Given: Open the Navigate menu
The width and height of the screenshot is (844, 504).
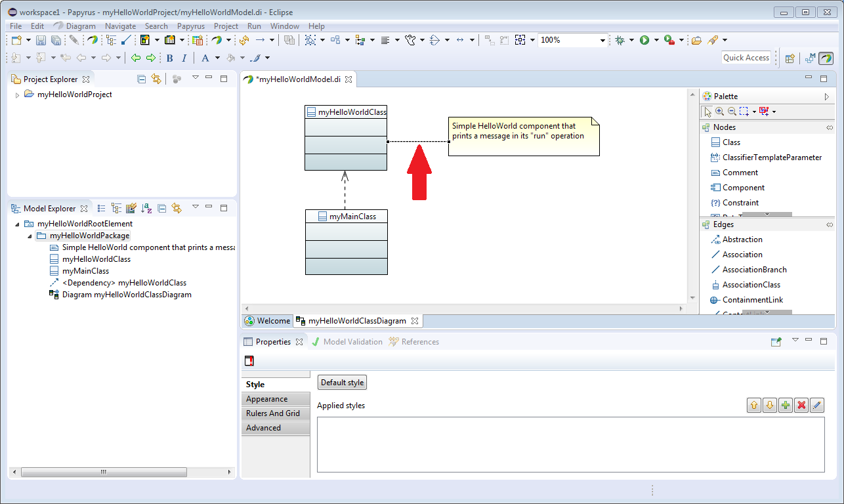Looking at the screenshot, I should coord(120,26).
